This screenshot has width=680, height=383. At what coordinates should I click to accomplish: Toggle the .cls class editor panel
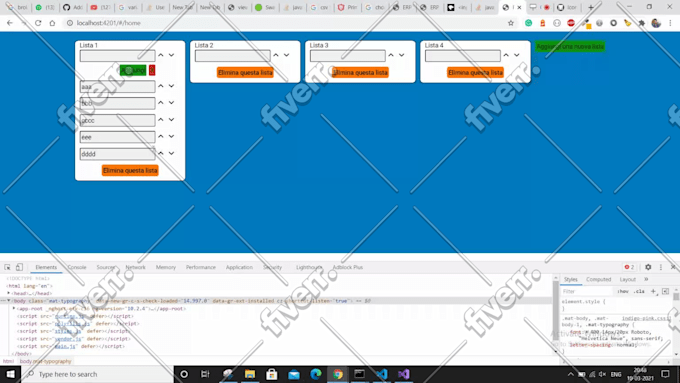point(639,291)
